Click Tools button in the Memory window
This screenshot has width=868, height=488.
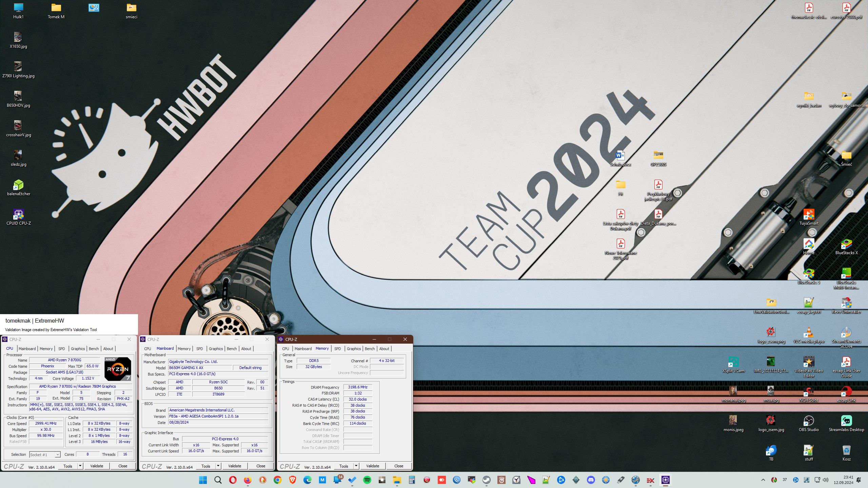tap(344, 466)
